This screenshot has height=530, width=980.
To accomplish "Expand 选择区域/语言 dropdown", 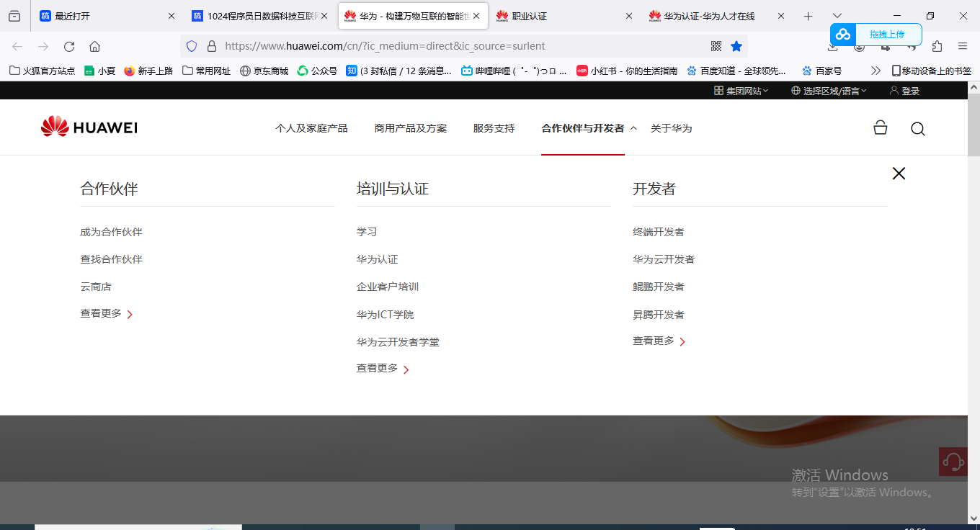I will (x=829, y=91).
